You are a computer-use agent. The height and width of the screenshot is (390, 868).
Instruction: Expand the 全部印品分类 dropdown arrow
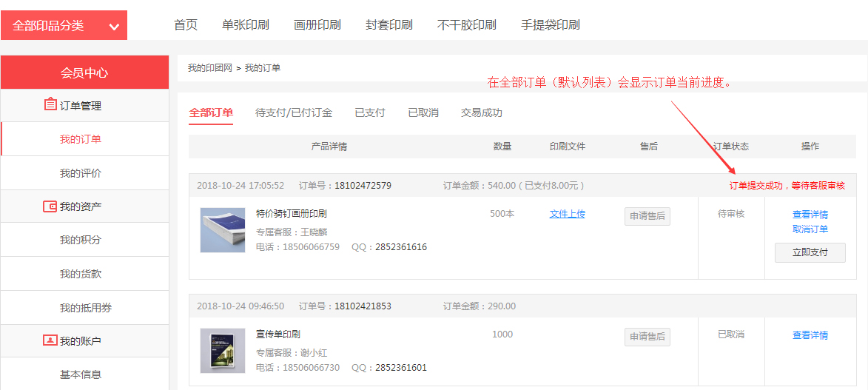click(x=114, y=27)
